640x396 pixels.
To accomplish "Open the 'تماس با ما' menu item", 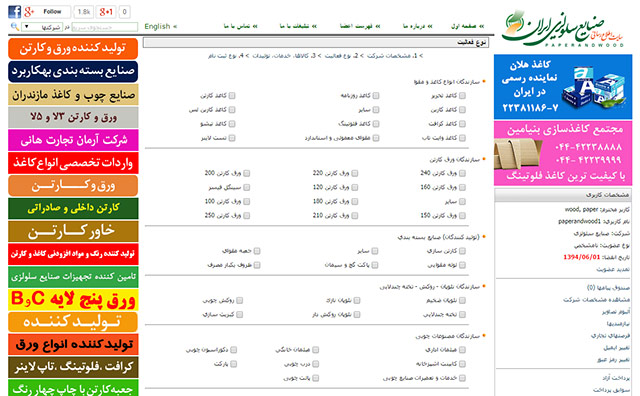I will click(237, 27).
